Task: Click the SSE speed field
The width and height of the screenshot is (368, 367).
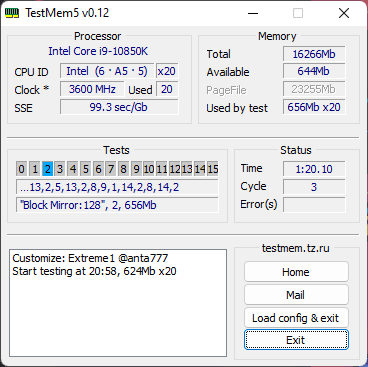Action: [119, 107]
